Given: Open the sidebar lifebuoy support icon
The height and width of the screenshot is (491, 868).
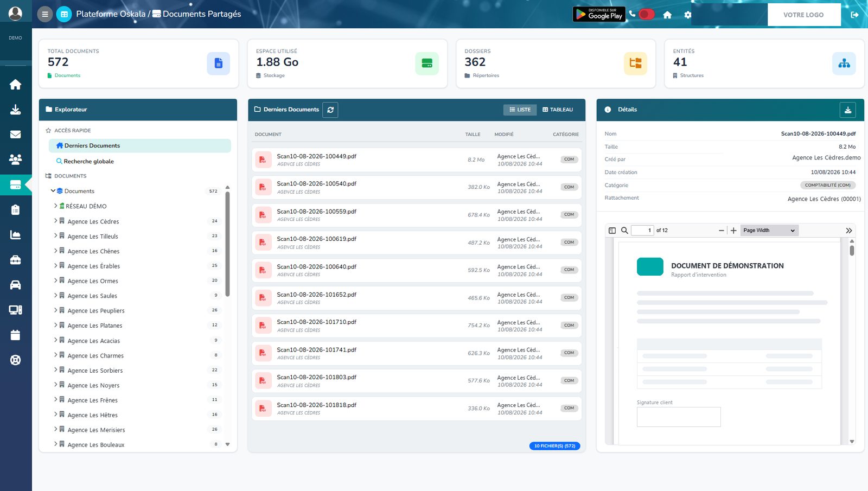Looking at the screenshot, I should (x=16, y=360).
